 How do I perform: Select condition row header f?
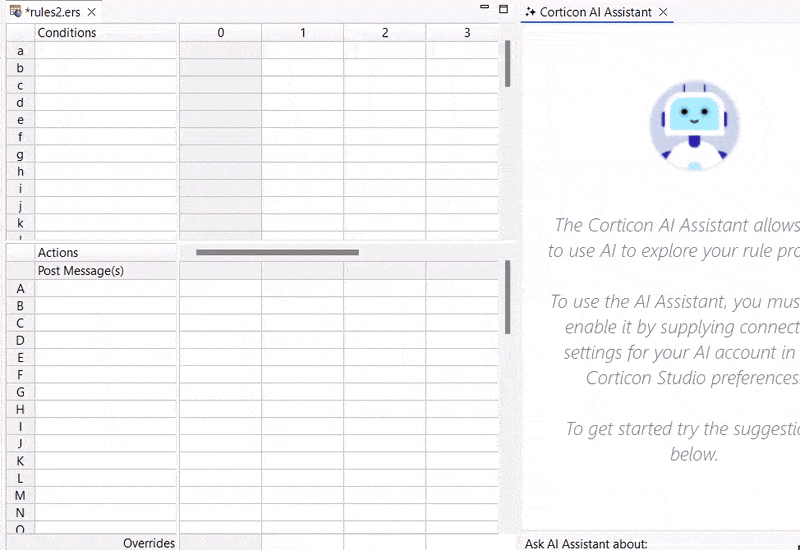pyautogui.click(x=20, y=137)
